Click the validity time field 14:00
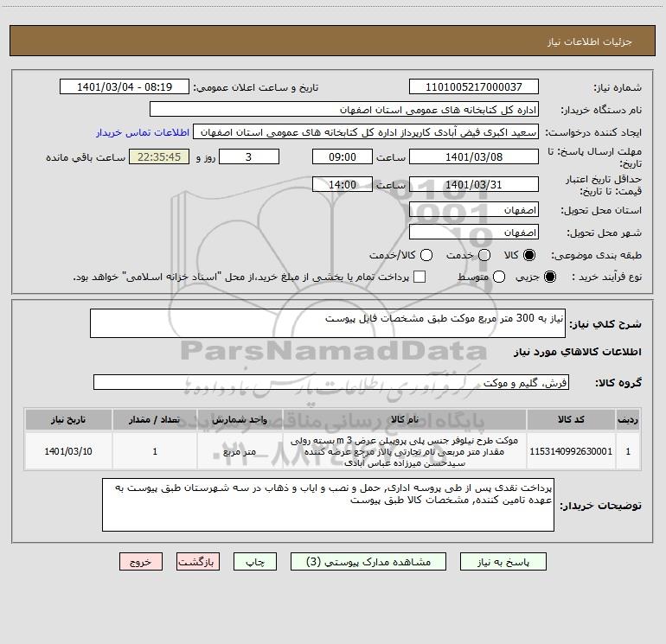The height and width of the screenshot is (644, 666). click(343, 184)
